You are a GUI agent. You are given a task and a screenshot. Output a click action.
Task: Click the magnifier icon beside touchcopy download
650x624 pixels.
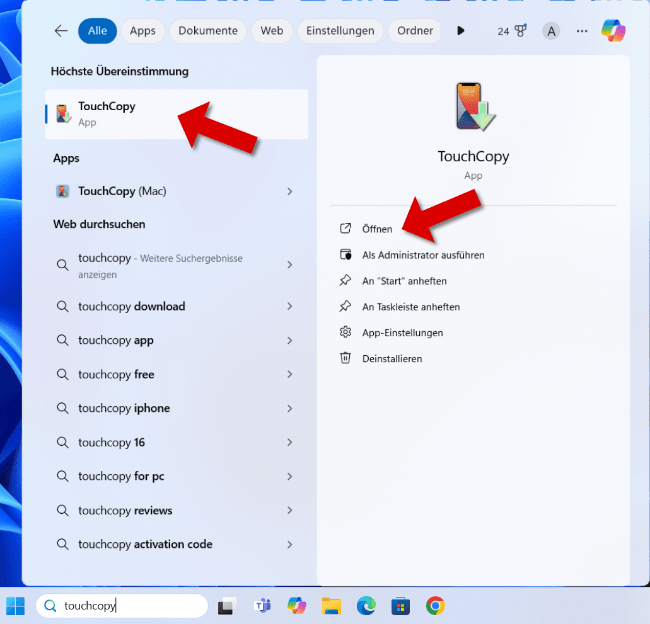(63, 306)
